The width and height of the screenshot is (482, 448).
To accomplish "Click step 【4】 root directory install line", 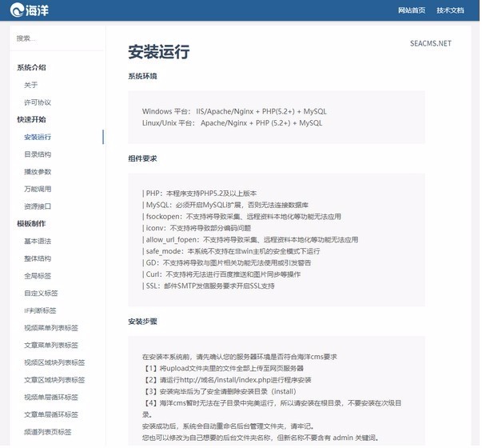I will coord(273,410).
